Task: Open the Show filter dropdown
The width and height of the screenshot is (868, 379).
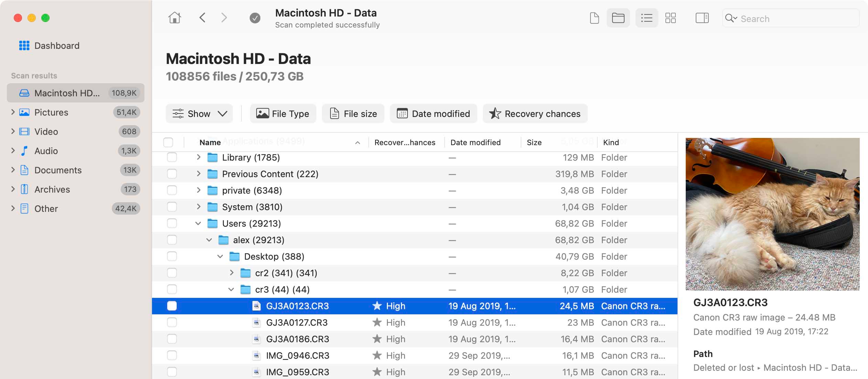Action: tap(199, 113)
